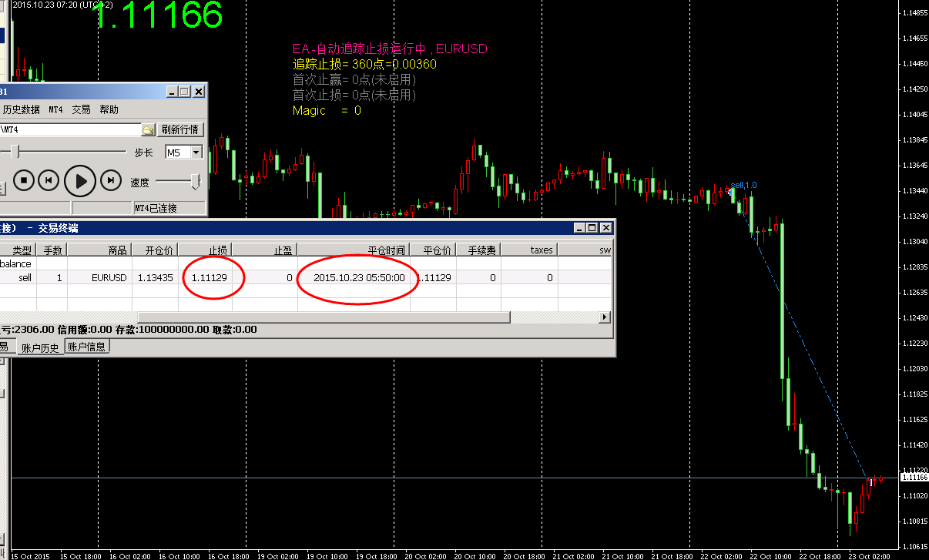Open the 交易 menu
Viewport: 929px width, 560px height.
[81, 110]
